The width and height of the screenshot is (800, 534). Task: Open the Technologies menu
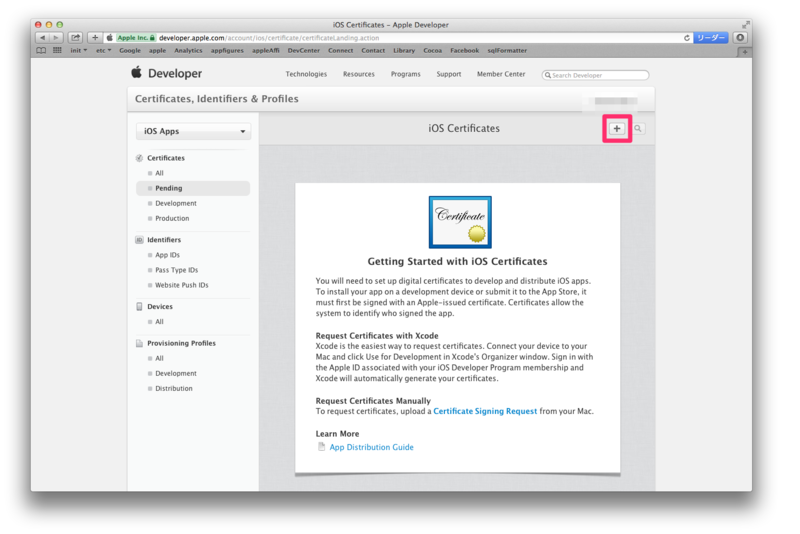(x=306, y=74)
